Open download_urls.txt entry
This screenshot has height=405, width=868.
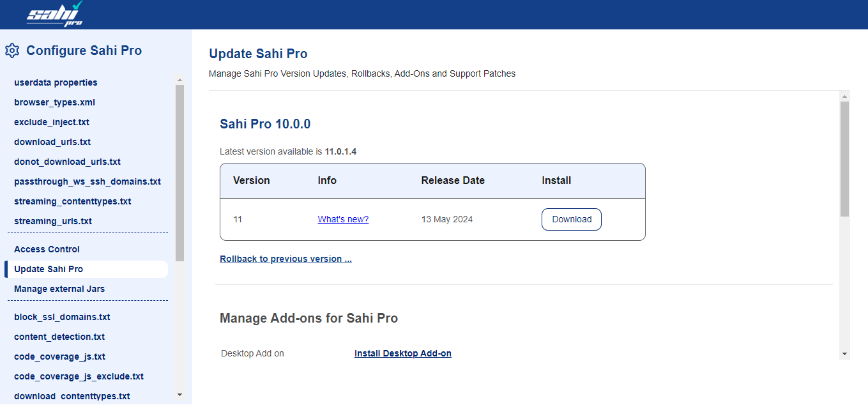click(52, 142)
